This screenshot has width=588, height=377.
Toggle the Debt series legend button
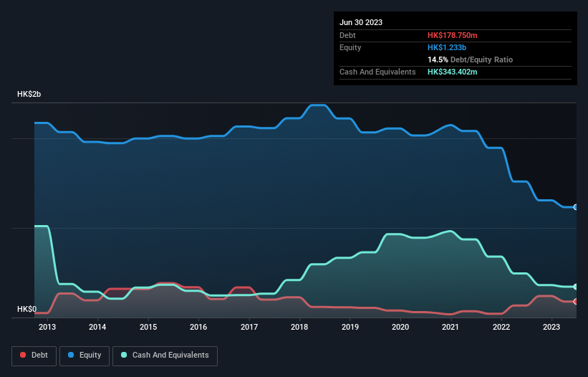coord(34,355)
